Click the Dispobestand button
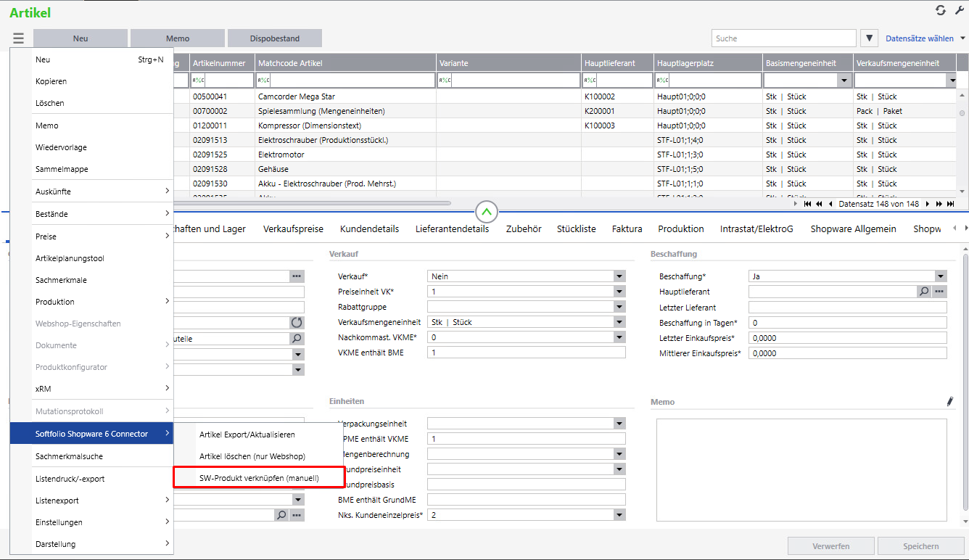The image size is (969, 560). (x=274, y=38)
